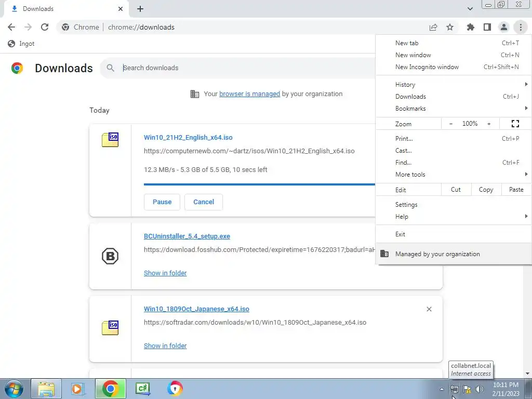Expand the History submenu
Screen dimensions: 532x399
pos(454,85)
